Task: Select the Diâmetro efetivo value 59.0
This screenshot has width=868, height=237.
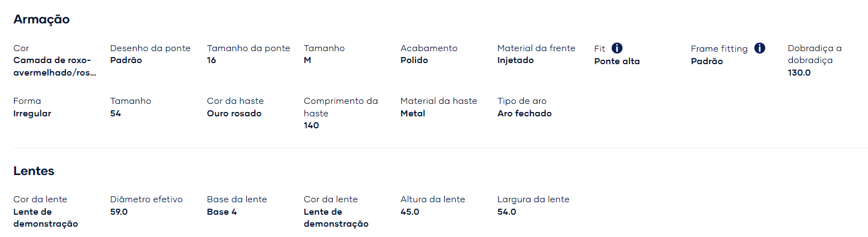Action: [119, 212]
